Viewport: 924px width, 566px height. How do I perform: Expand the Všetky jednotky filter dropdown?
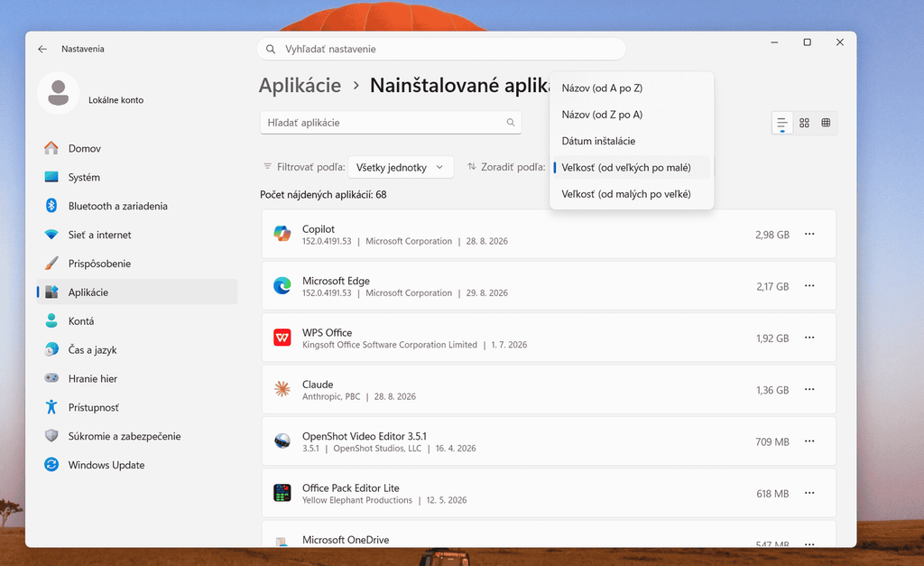coord(401,167)
